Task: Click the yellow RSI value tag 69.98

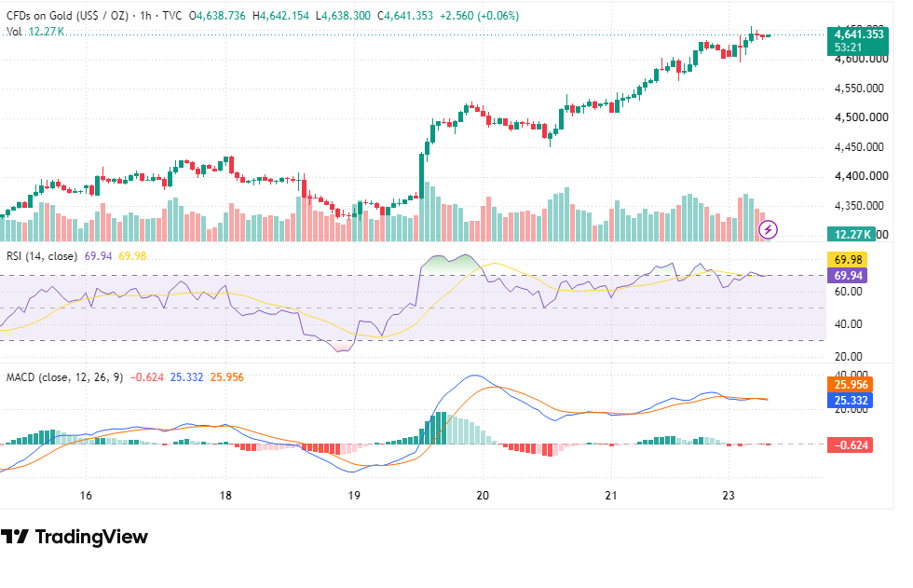Action: (x=848, y=260)
